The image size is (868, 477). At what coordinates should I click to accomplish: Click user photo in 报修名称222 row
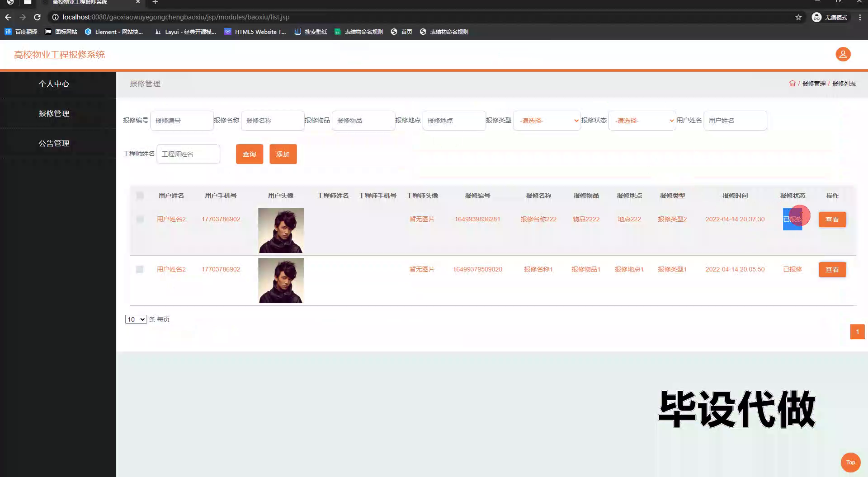pos(281,230)
